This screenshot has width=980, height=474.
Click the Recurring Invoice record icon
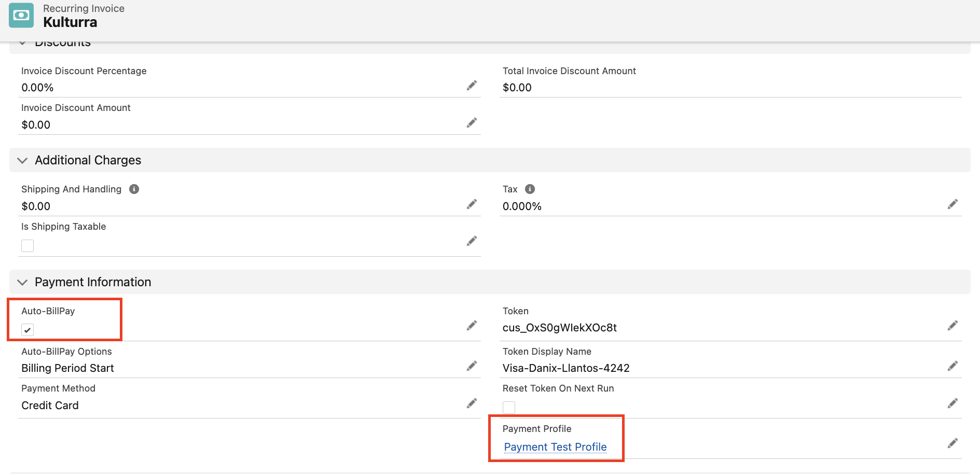21,16
